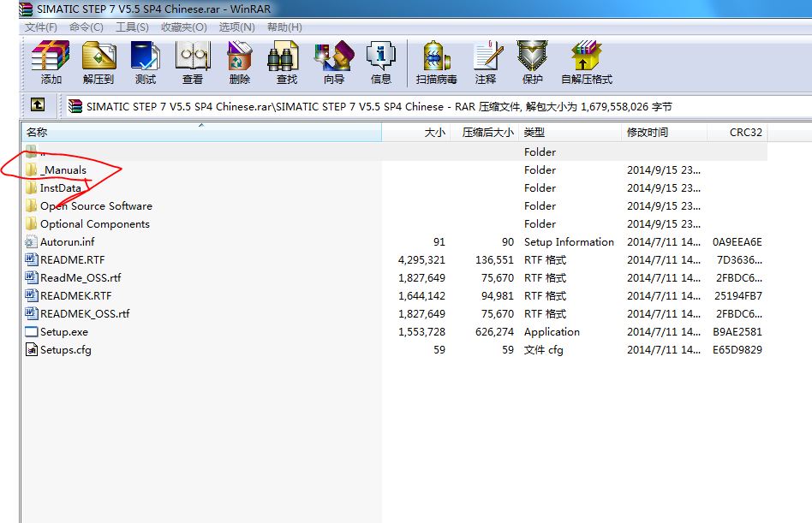Select the Setup.exe application icon
812x523 pixels.
32,331
